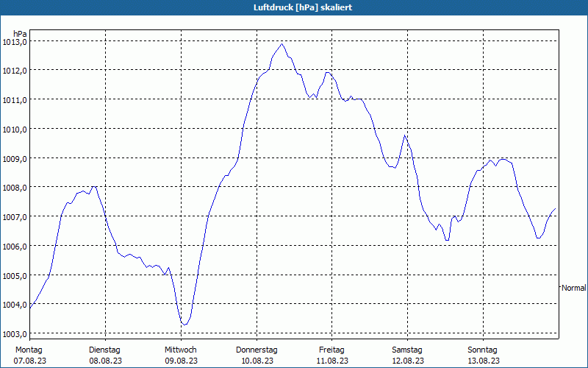Viewport: 588px width, 368px height.
Task: Select the Donnerstag 10.08.23 axis label
Action: 257,355
